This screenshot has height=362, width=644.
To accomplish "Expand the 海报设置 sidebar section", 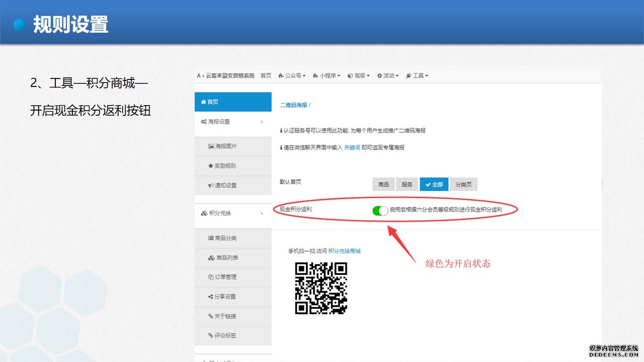I will click(x=233, y=122).
